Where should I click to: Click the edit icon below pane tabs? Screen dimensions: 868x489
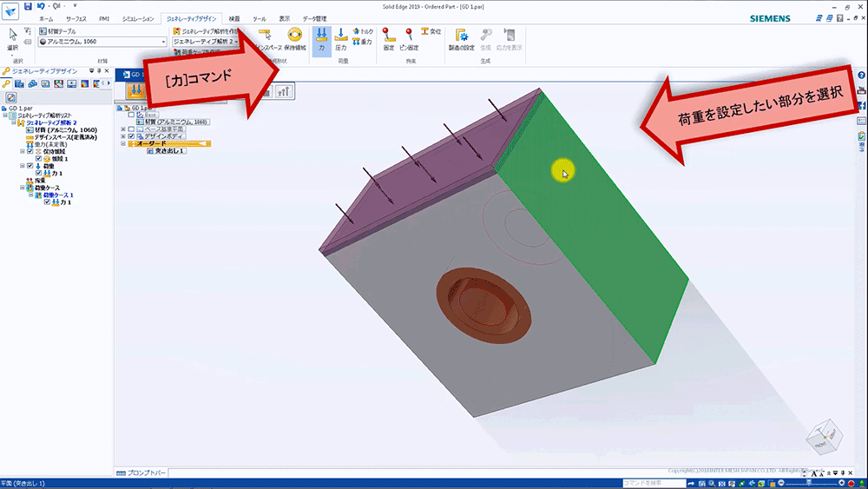(x=11, y=97)
